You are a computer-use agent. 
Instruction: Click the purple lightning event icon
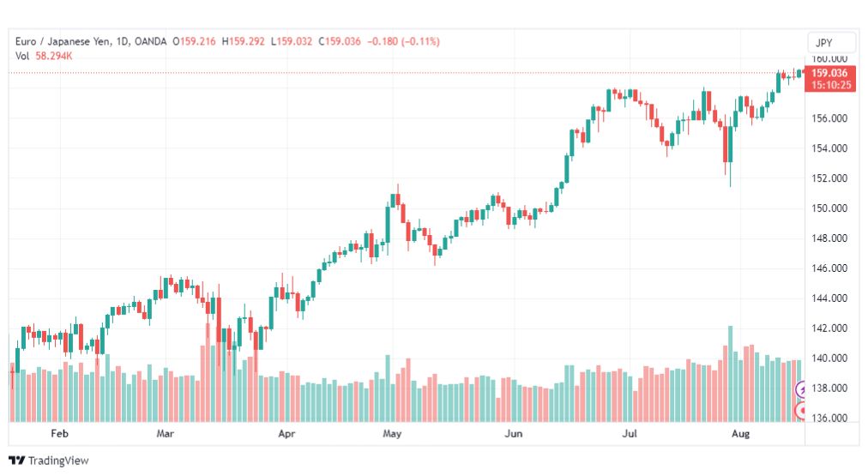pos(800,389)
